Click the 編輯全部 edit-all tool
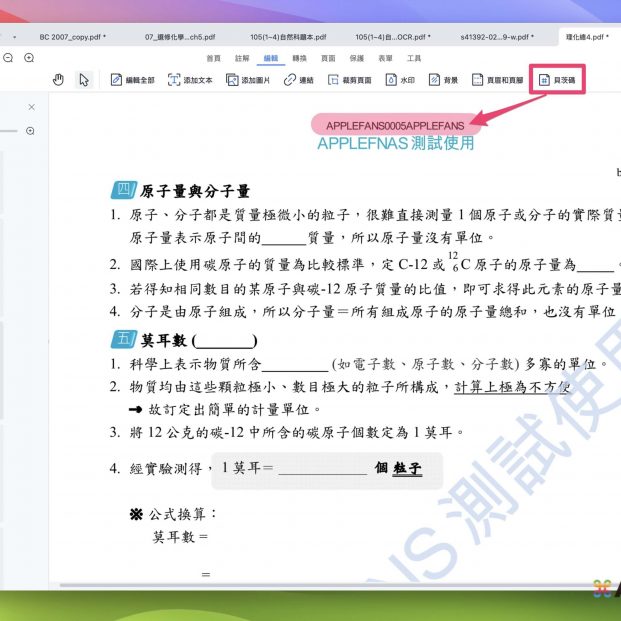The width and height of the screenshot is (621, 621). (132, 80)
